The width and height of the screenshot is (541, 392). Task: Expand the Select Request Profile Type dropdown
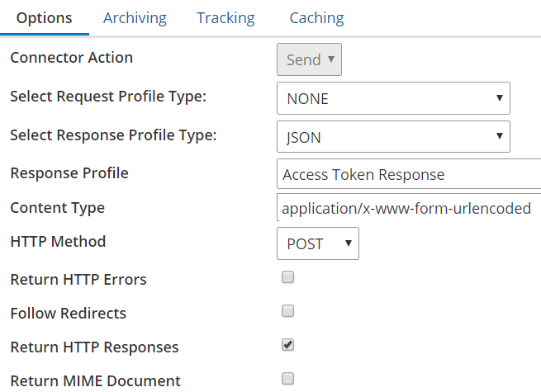(x=393, y=98)
